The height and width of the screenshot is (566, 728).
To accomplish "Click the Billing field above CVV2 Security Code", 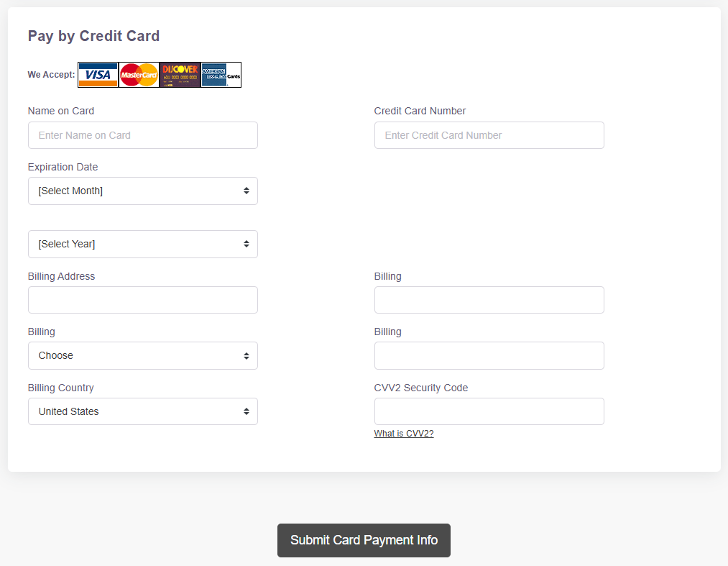I will pos(489,355).
